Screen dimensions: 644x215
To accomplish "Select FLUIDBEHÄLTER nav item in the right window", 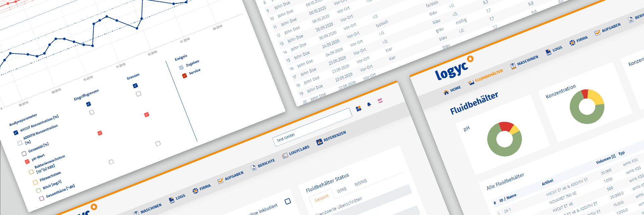I will (485, 77).
